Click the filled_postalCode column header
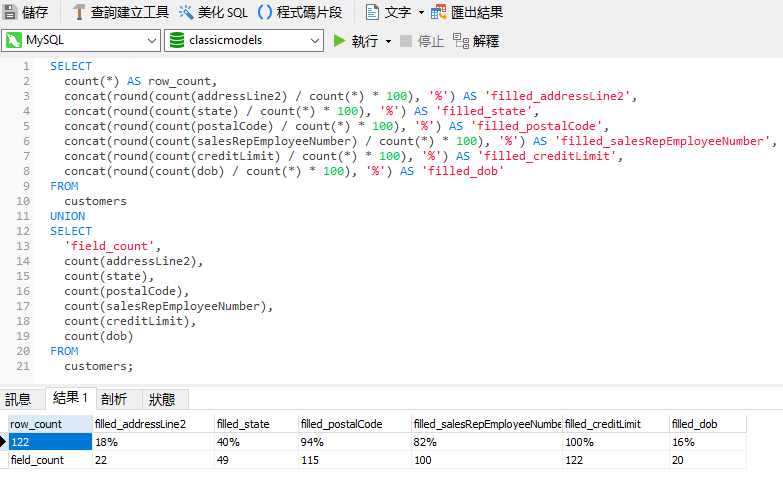 pyautogui.click(x=355, y=424)
